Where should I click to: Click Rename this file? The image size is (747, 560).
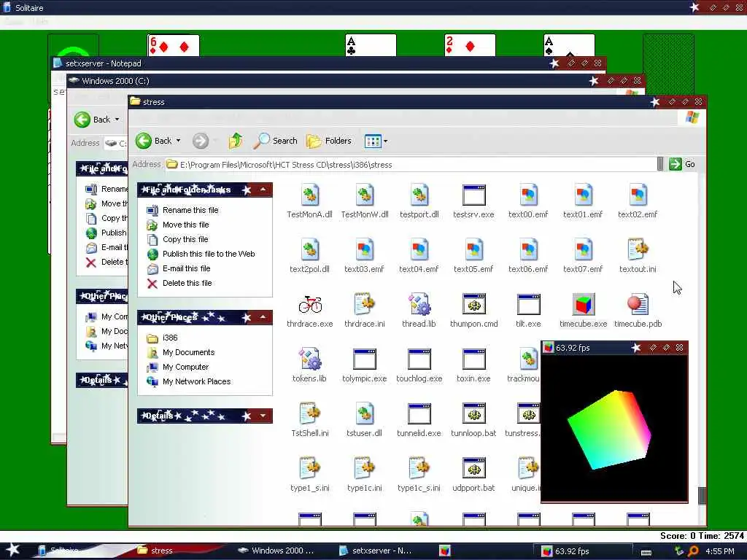190,210
